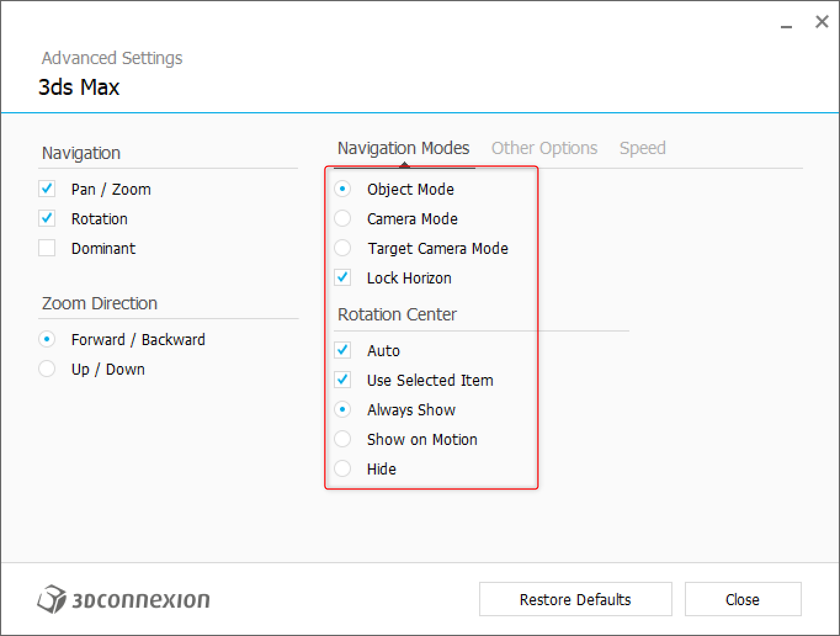
Task: Choose Target Camera Mode
Action: [x=342, y=248]
